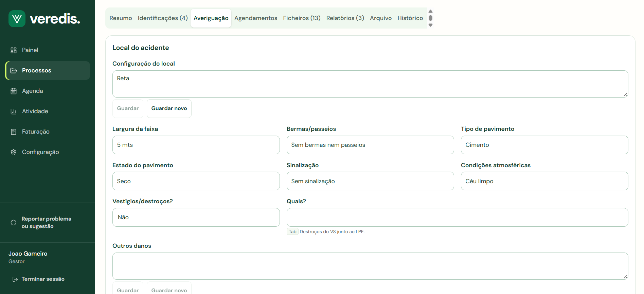Click the Faturação invoice icon

coord(14,132)
